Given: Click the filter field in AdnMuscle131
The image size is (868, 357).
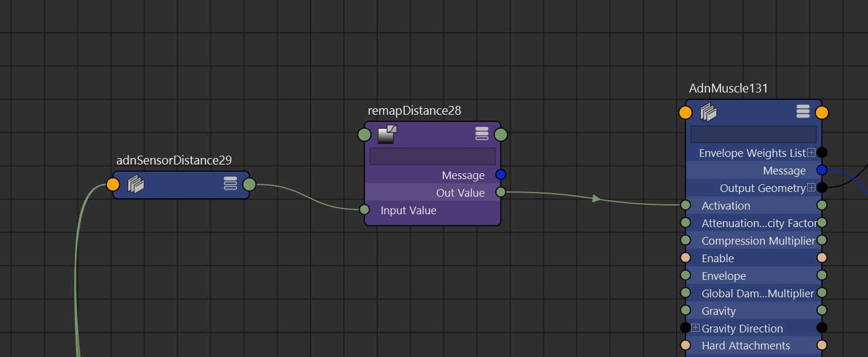Looking at the screenshot, I should coord(753,134).
